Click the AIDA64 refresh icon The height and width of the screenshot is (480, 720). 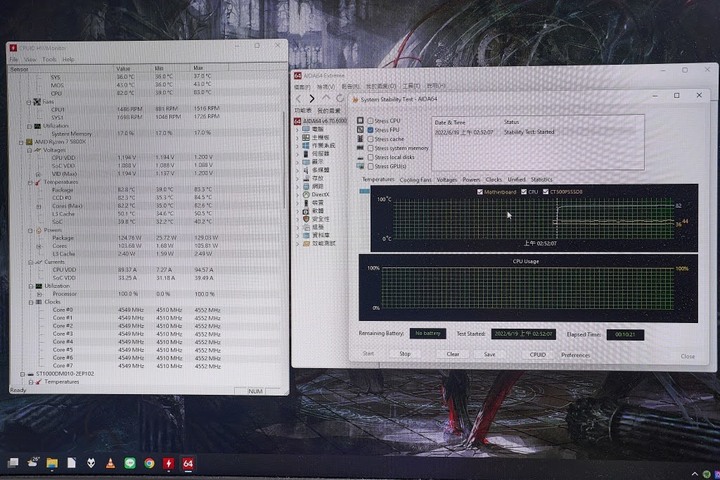(340, 98)
